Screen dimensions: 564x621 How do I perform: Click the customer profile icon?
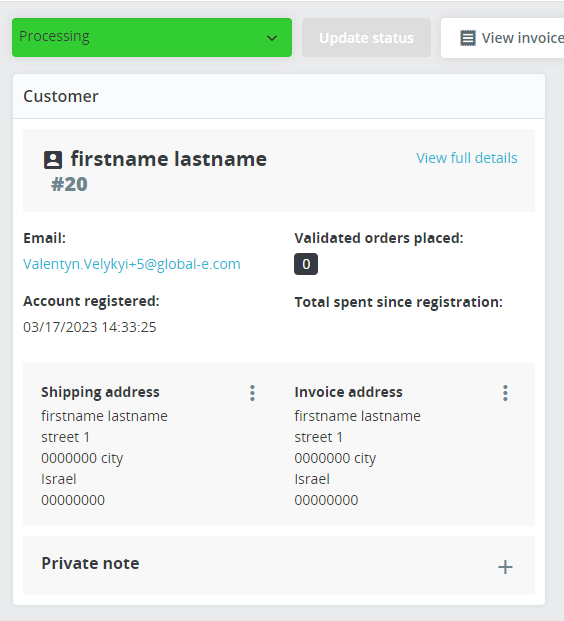coord(53,160)
